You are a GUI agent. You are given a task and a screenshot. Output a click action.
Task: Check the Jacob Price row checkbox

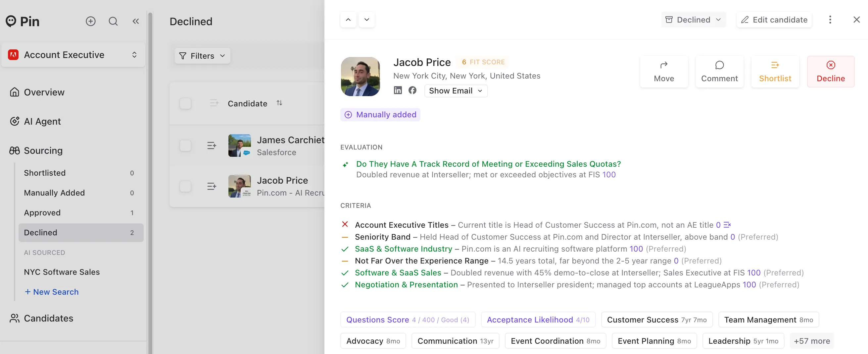pos(185,186)
